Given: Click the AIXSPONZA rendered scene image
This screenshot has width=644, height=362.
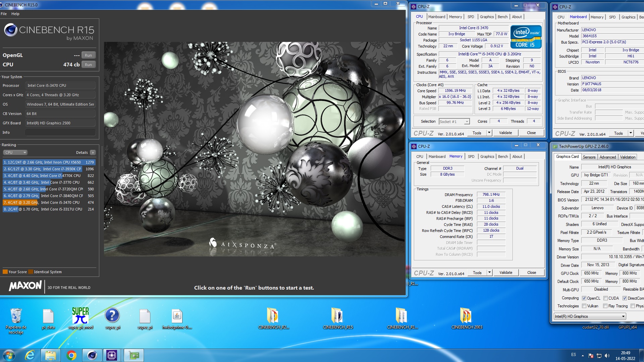Looking at the screenshot, I should [x=254, y=149].
